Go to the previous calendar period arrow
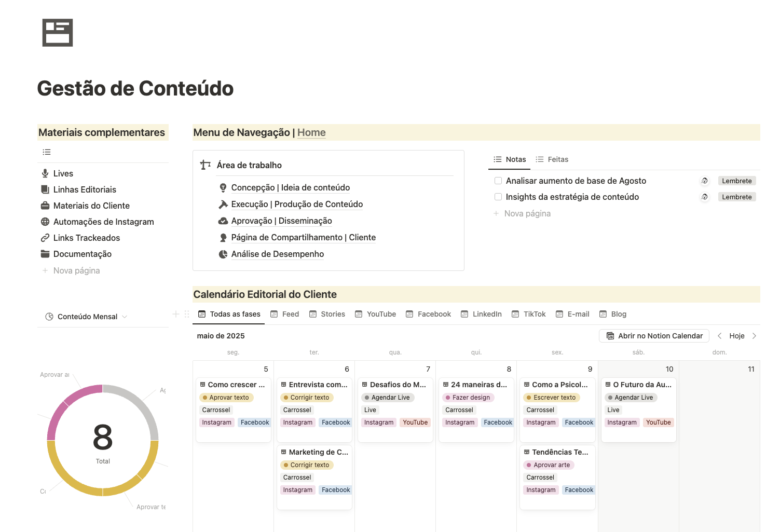 (720, 336)
